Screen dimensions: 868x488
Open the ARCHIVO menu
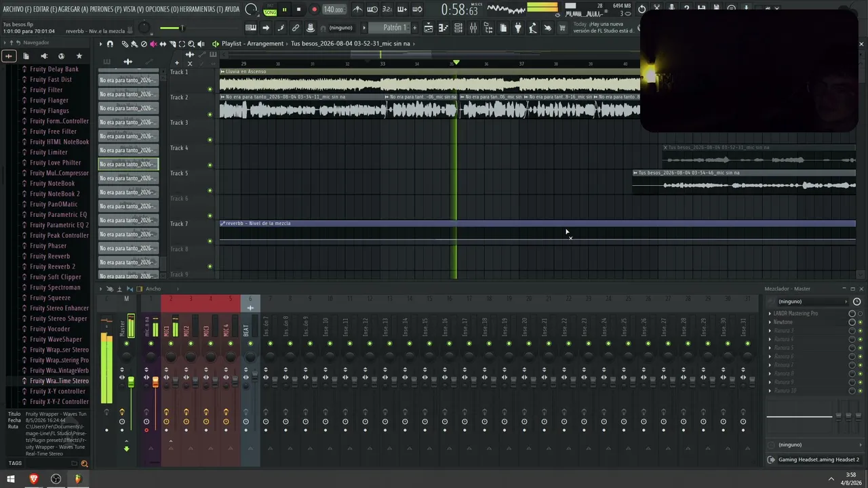(17, 9)
